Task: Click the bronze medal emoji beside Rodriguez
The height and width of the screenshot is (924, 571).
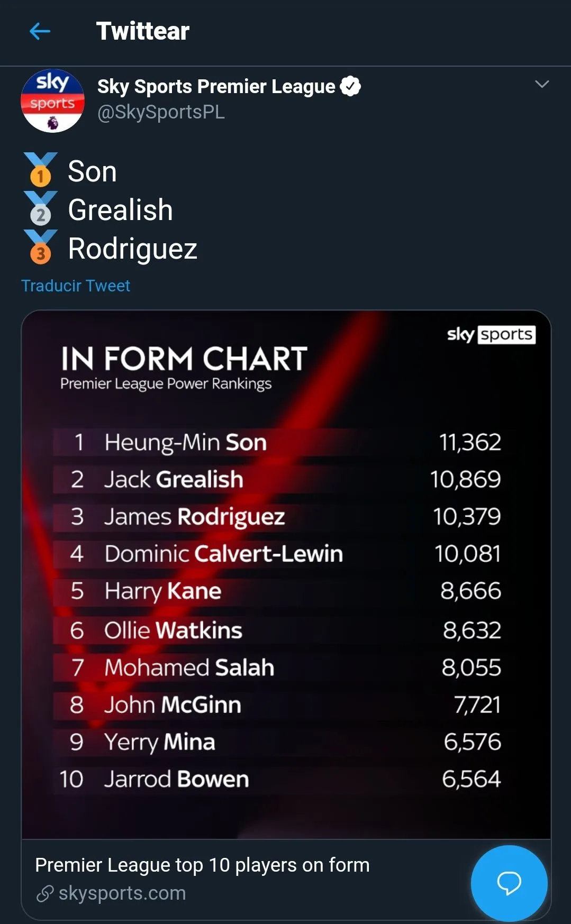Action: click(x=40, y=248)
